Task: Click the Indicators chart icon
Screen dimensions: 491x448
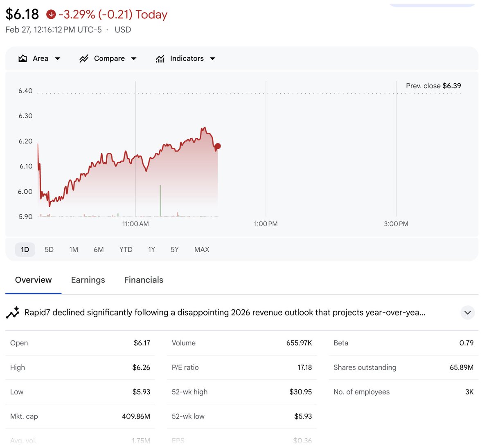Action: point(160,58)
